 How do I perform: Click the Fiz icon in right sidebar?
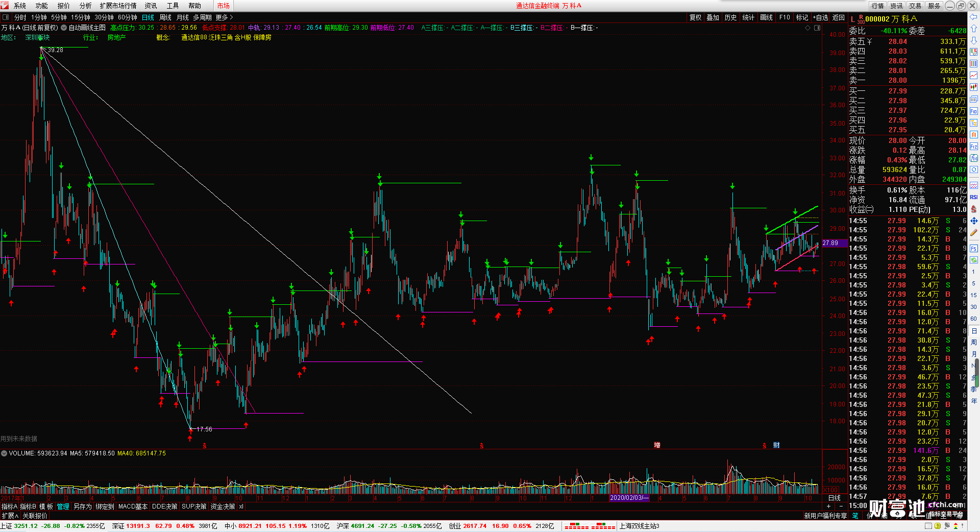click(974, 147)
